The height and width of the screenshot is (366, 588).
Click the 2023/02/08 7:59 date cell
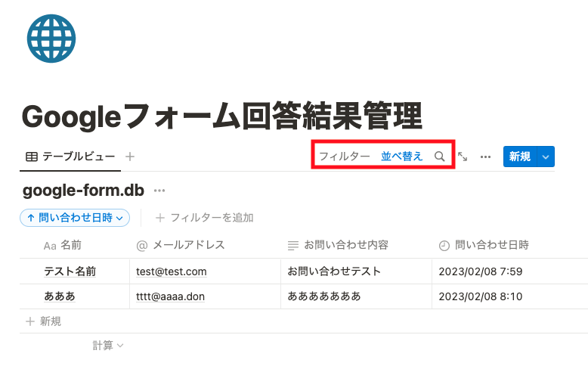(x=481, y=271)
